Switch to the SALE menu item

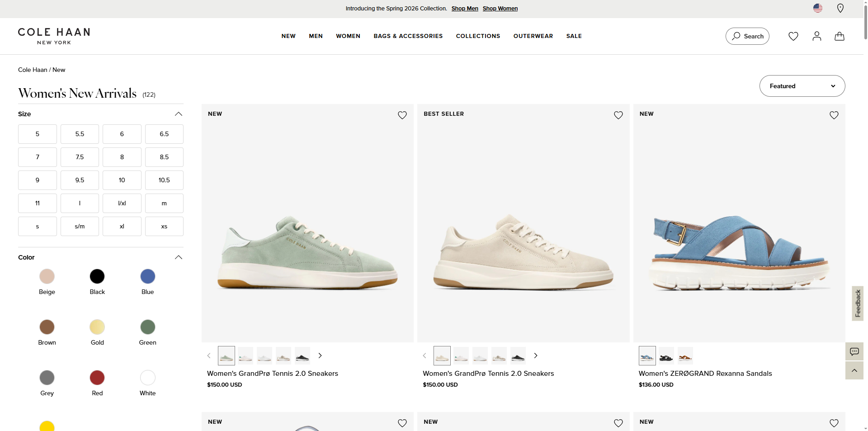point(574,36)
